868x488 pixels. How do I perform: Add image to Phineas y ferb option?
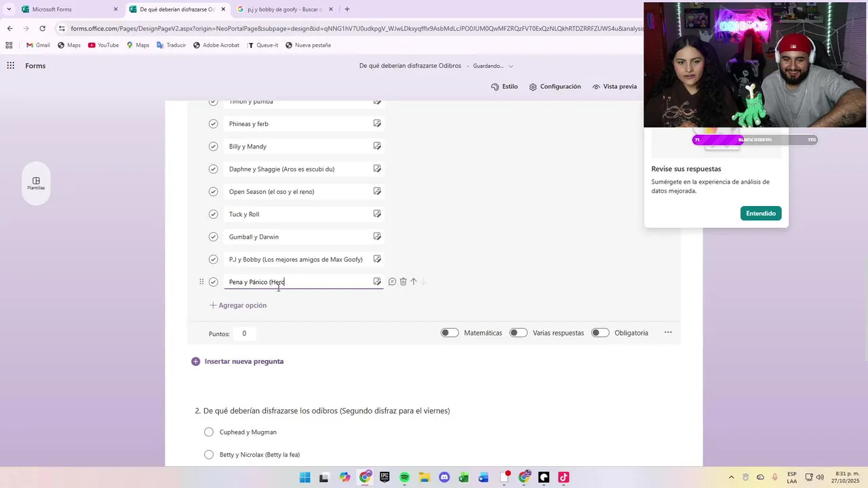(377, 123)
